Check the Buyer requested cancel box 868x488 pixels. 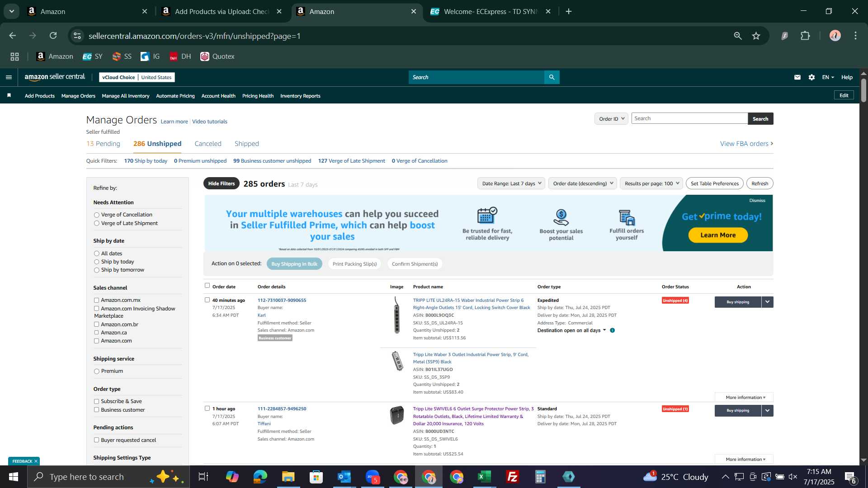[96, 440]
